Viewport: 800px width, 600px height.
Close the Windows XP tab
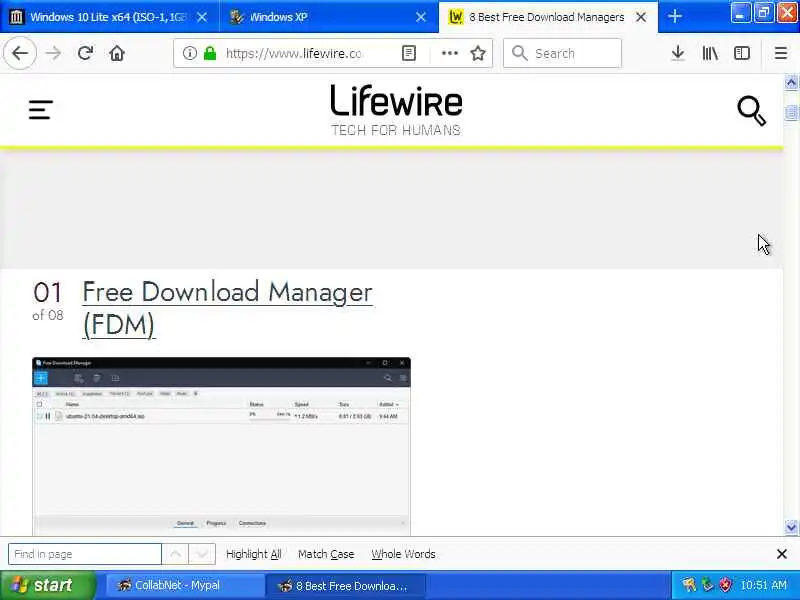(x=421, y=17)
